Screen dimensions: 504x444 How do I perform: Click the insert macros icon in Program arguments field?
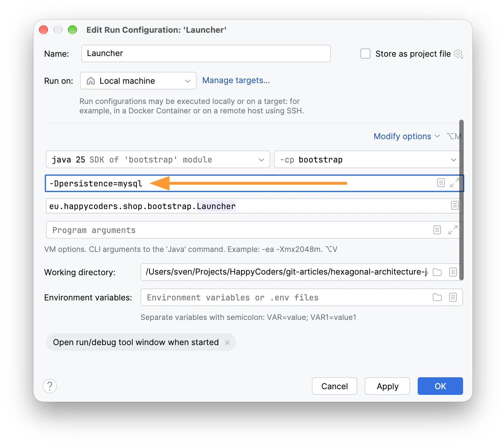pos(437,230)
